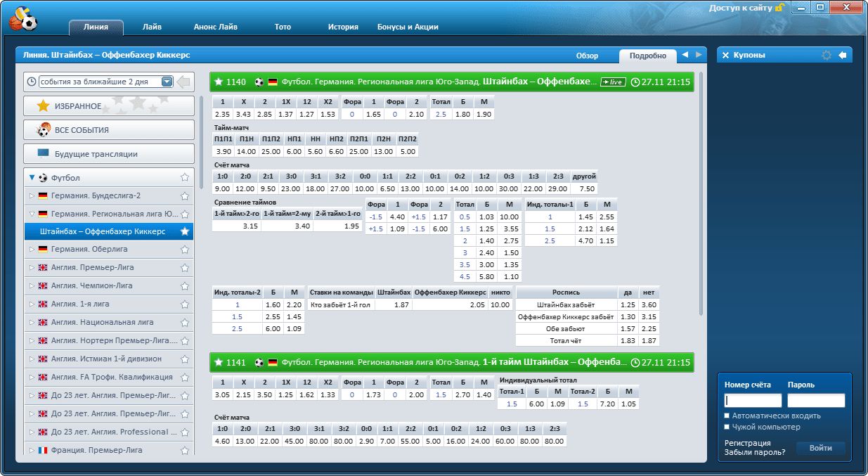Close the Купоны panel with X icon
868x476 pixels.
coord(725,55)
